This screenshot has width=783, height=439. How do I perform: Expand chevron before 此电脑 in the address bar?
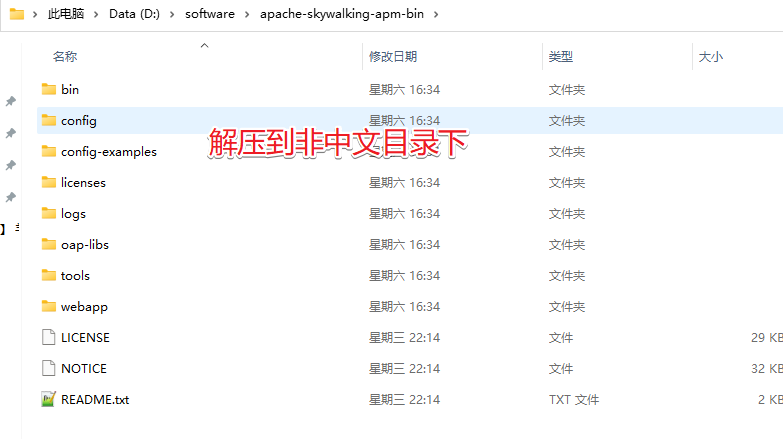pyautogui.click(x=35, y=14)
